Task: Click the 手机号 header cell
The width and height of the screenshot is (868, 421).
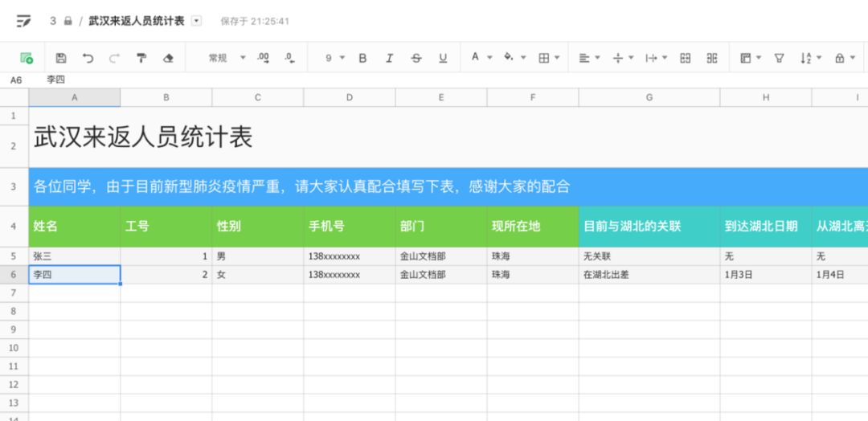Action: coord(350,227)
